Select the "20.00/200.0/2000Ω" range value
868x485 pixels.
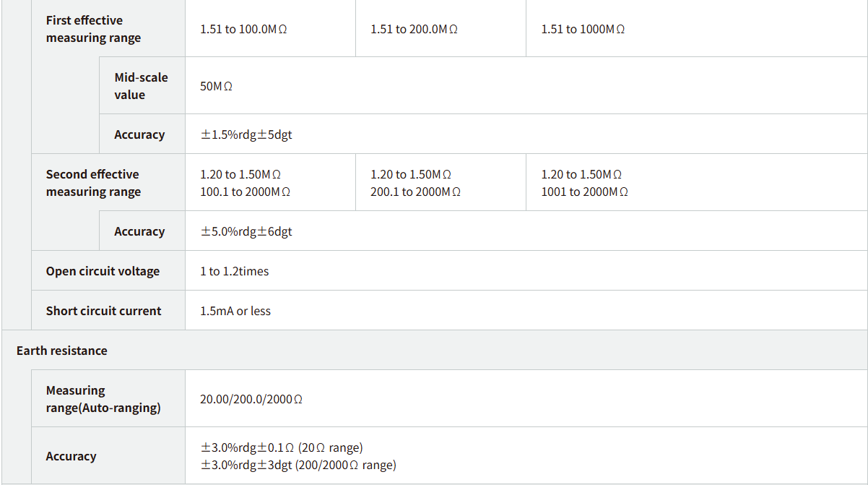251,399
